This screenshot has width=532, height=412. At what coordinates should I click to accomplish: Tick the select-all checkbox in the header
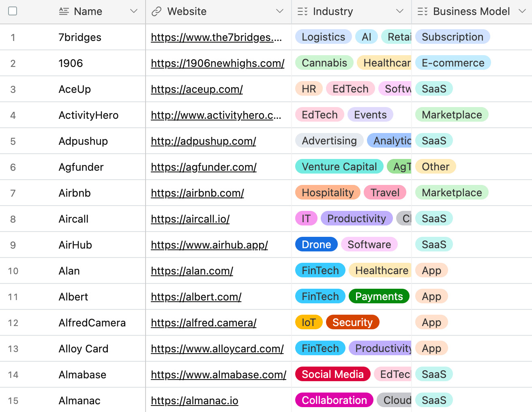click(13, 11)
